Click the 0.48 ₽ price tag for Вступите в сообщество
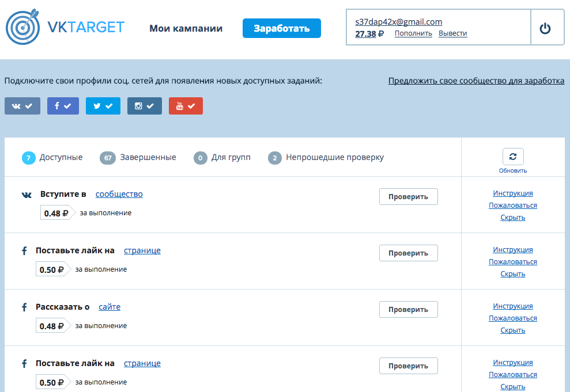570x392 pixels. (x=58, y=213)
